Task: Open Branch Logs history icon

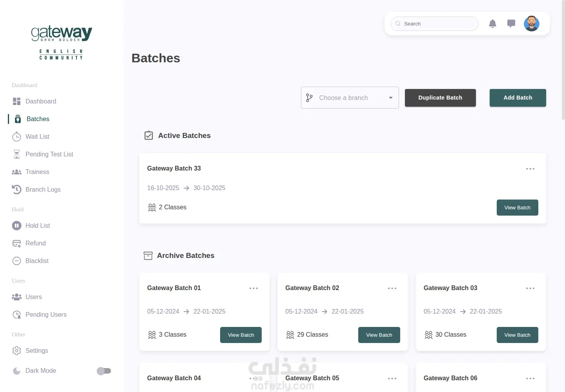Action: point(16,189)
